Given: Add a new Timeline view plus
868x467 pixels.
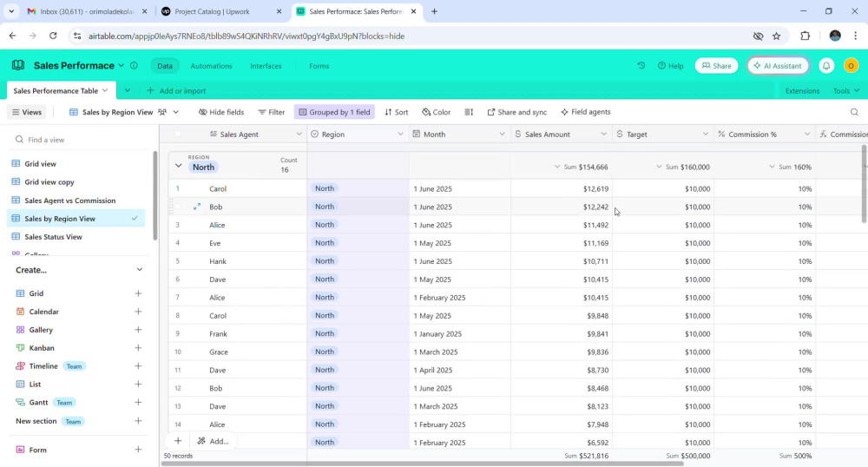Looking at the screenshot, I should (138, 365).
